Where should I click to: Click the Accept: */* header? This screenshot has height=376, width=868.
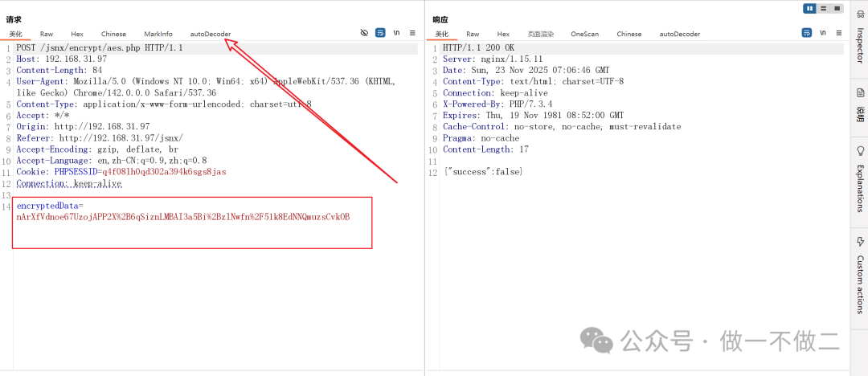click(43, 116)
